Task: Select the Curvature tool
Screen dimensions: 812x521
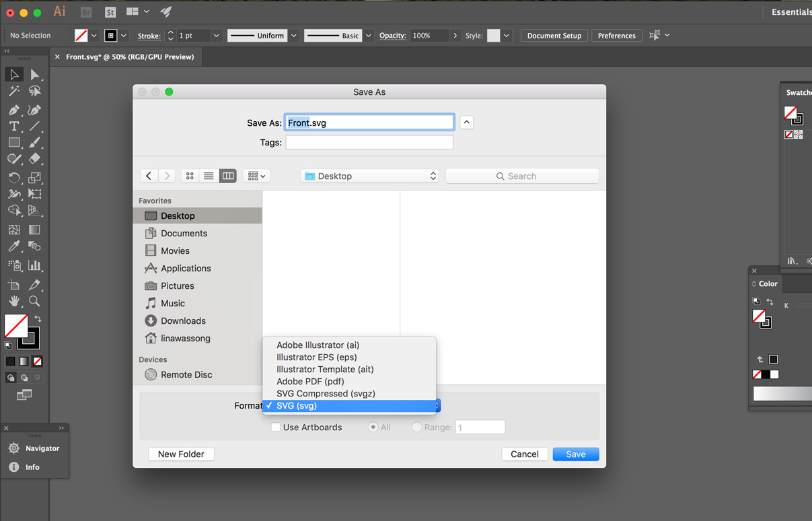Action: (34, 110)
